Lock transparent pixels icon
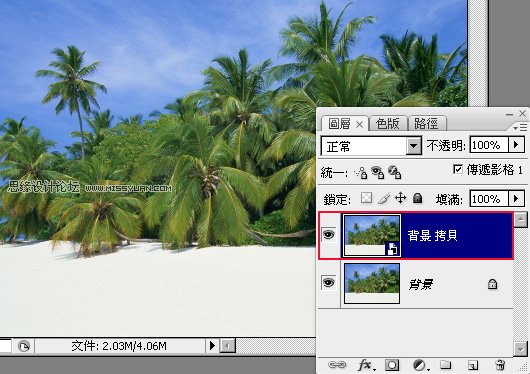The width and height of the screenshot is (530, 374). [366, 198]
